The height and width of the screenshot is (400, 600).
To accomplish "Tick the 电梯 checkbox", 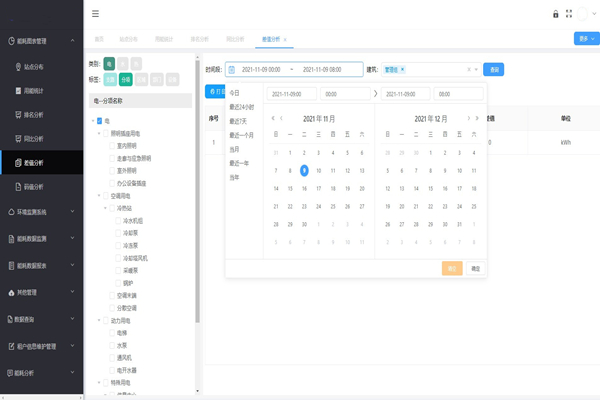I will tap(112, 333).
